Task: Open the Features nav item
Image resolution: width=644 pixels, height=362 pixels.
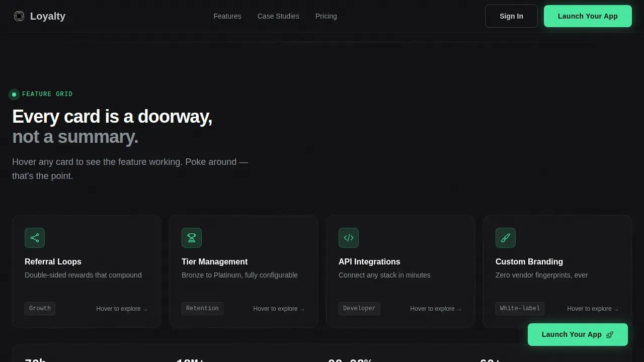Action: point(227,16)
